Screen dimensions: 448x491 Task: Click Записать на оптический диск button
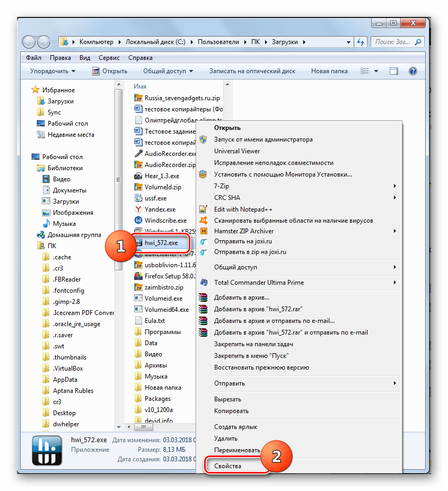(x=252, y=71)
